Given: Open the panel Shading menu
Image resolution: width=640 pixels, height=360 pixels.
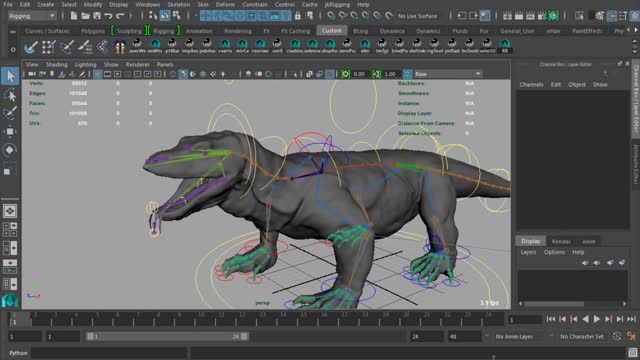Looking at the screenshot, I should [x=56, y=64].
